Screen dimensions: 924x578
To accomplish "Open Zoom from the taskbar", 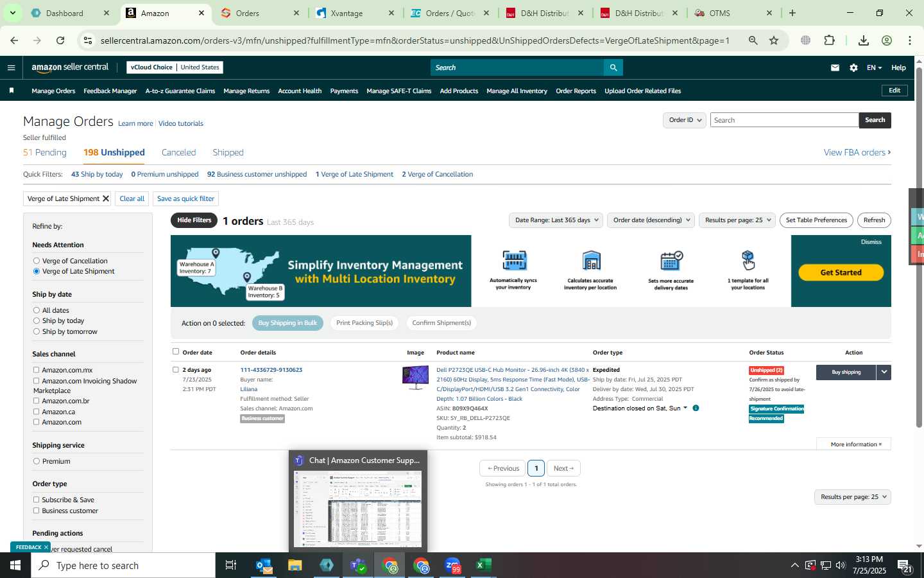I will point(452,565).
